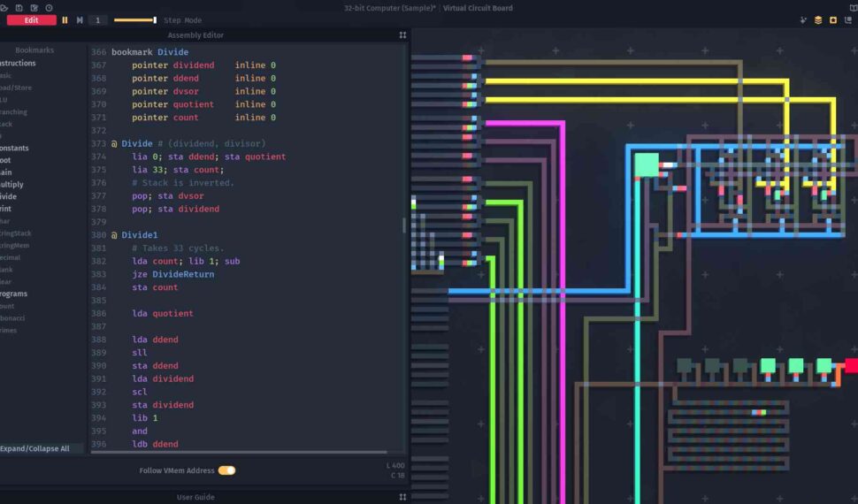Open the Fibonacci bookmark entry
The image size is (858, 504).
13,317
